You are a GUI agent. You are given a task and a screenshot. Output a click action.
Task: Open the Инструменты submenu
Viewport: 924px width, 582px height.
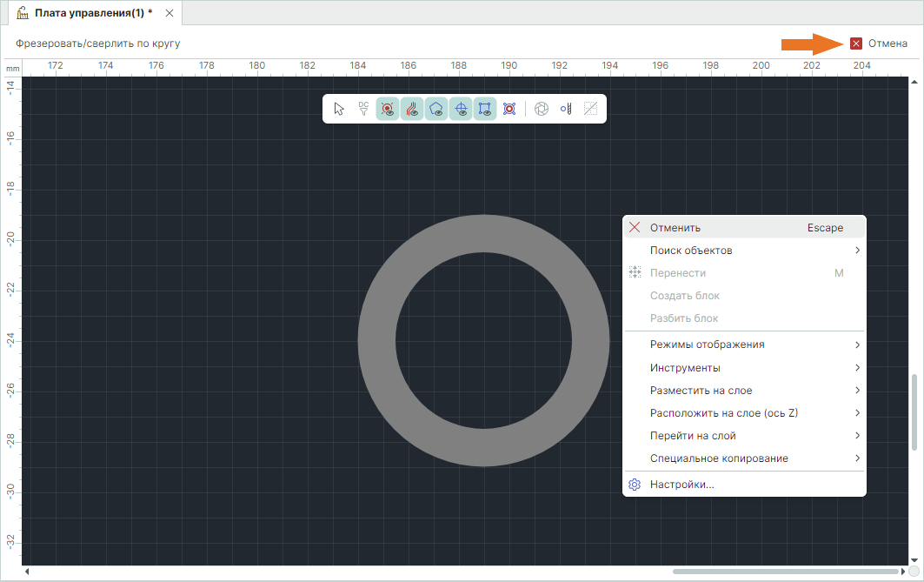tap(685, 368)
